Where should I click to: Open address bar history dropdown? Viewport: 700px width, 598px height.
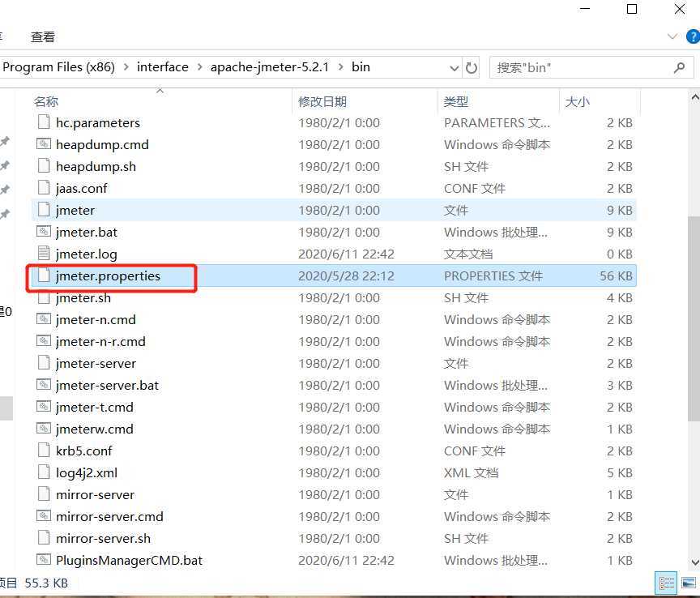454,68
